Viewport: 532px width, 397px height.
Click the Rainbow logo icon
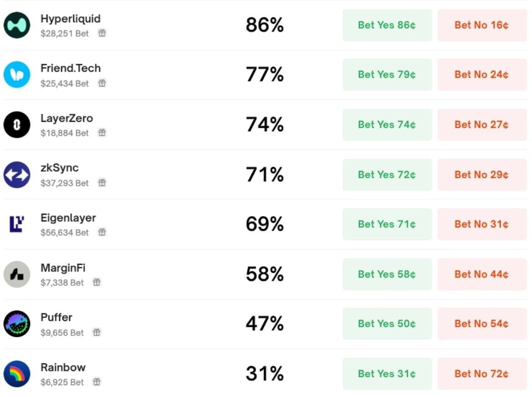(17, 374)
